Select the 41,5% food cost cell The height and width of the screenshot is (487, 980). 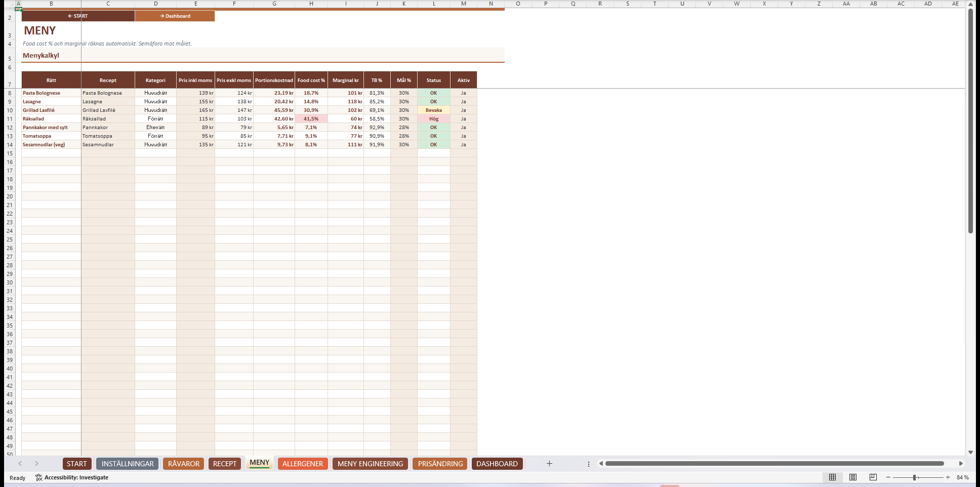point(311,119)
